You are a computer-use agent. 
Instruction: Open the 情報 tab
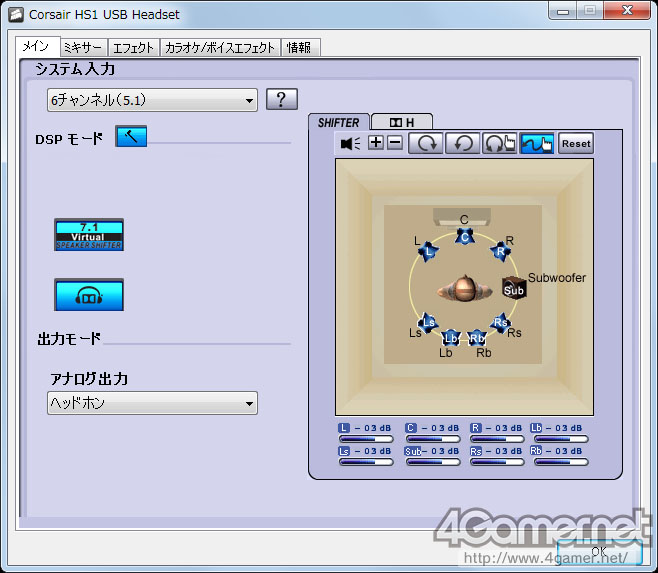(300, 47)
